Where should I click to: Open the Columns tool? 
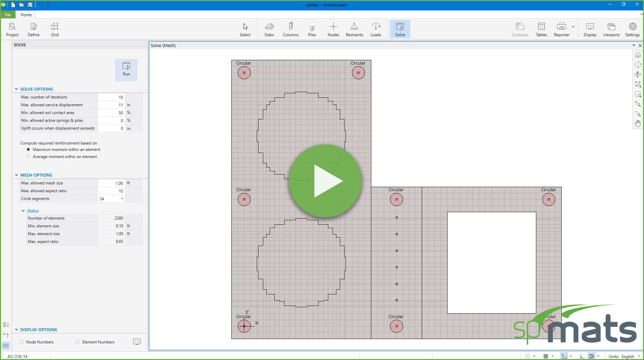click(x=290, y=29)
